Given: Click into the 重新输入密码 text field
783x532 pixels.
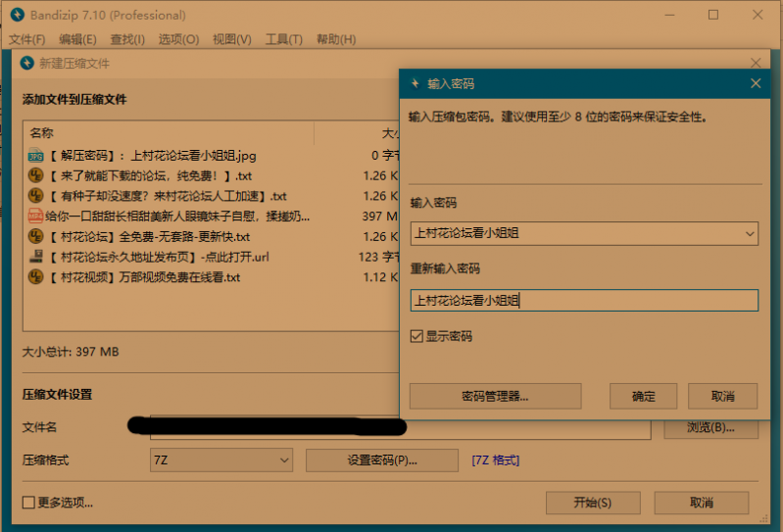Looking at the screenshot, I should coord(584,301).
